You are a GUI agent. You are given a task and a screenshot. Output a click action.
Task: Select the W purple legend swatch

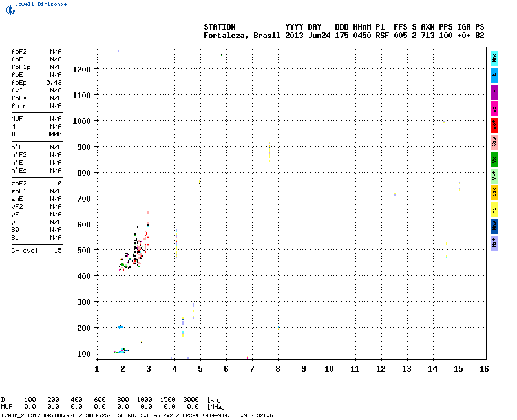[x=494, y=92]
